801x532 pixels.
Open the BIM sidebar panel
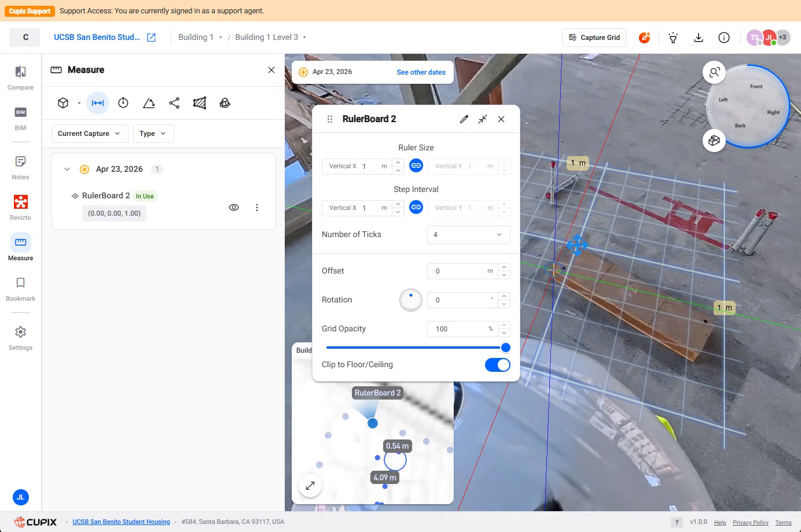pyautogui.click(x=20, y=119)
